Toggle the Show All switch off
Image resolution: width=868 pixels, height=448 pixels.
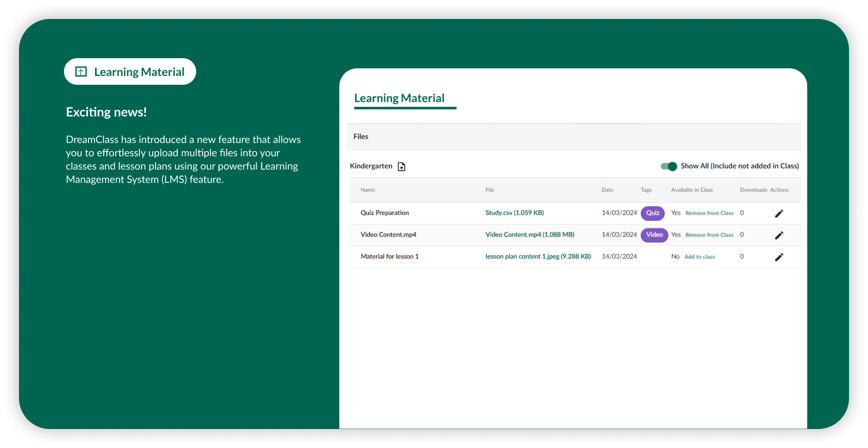(669, 166)
